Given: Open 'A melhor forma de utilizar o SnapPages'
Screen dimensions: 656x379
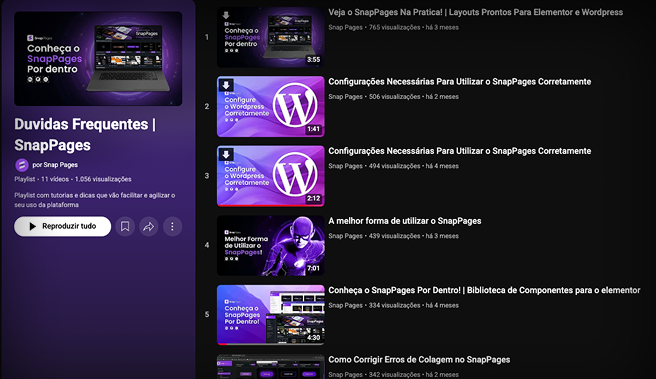Looking at the screenshot, I should [x=405, y=221].
